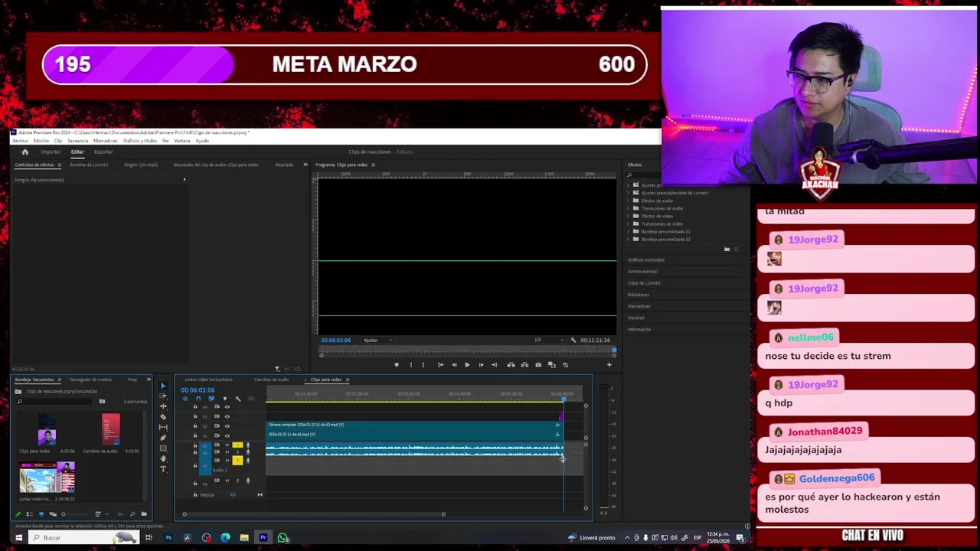Mark In point in Program monitor
The image size is (980, 551).
click(410, 365)
